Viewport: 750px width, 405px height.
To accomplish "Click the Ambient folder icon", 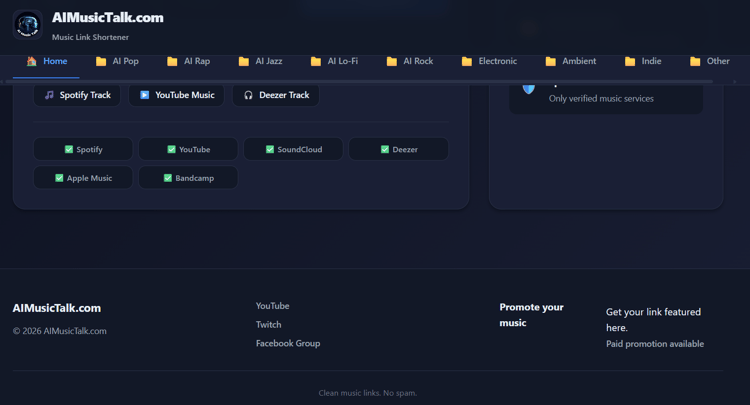I will tap(551, 61).
